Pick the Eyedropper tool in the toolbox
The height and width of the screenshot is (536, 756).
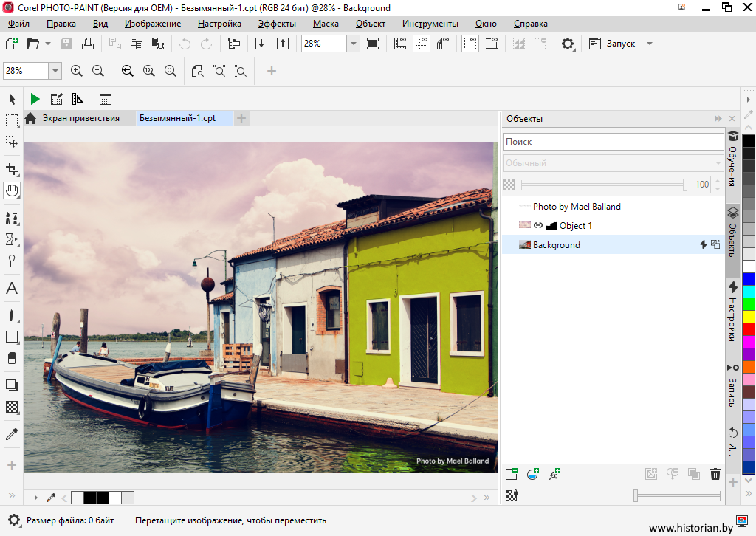[x=12, y=434]
